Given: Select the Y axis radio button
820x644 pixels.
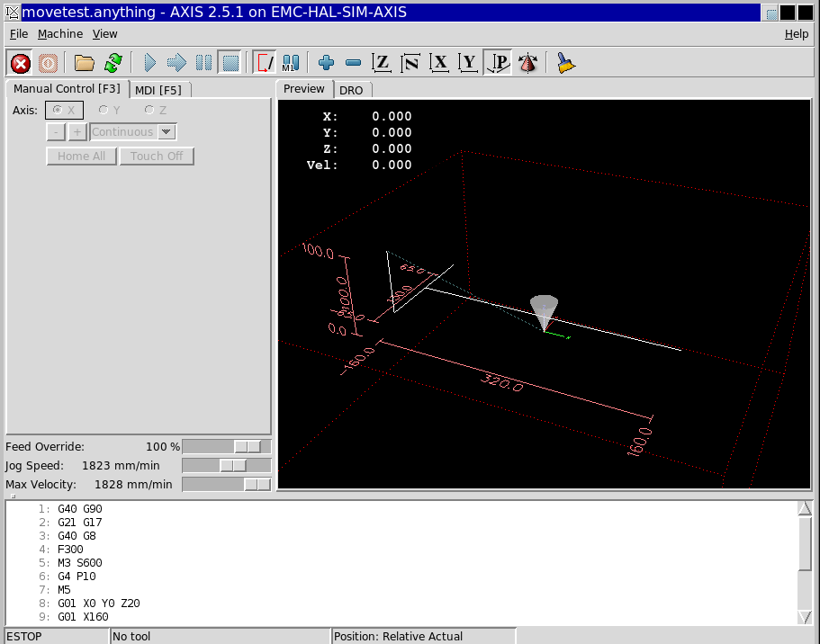Looking at the screenshot, I should click(x=109, y=111).
